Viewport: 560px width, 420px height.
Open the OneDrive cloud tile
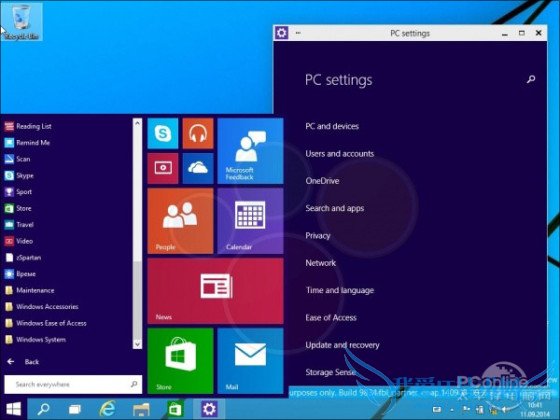click(198, 168)
